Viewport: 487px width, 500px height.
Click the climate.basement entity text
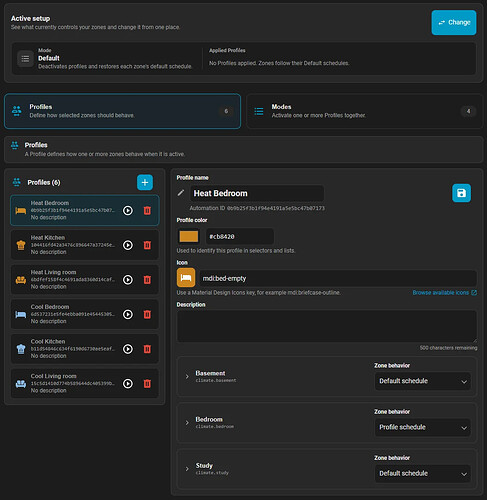(x=216, y=380)
